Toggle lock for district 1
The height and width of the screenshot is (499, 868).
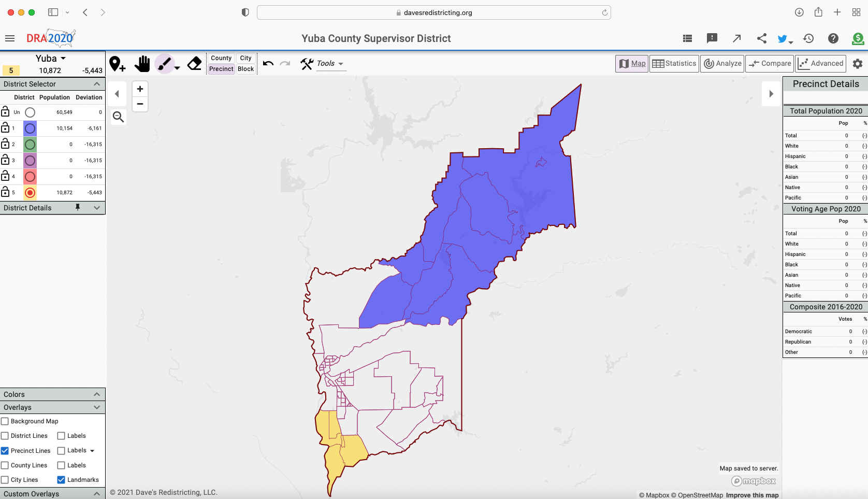(x=5, y=127)
